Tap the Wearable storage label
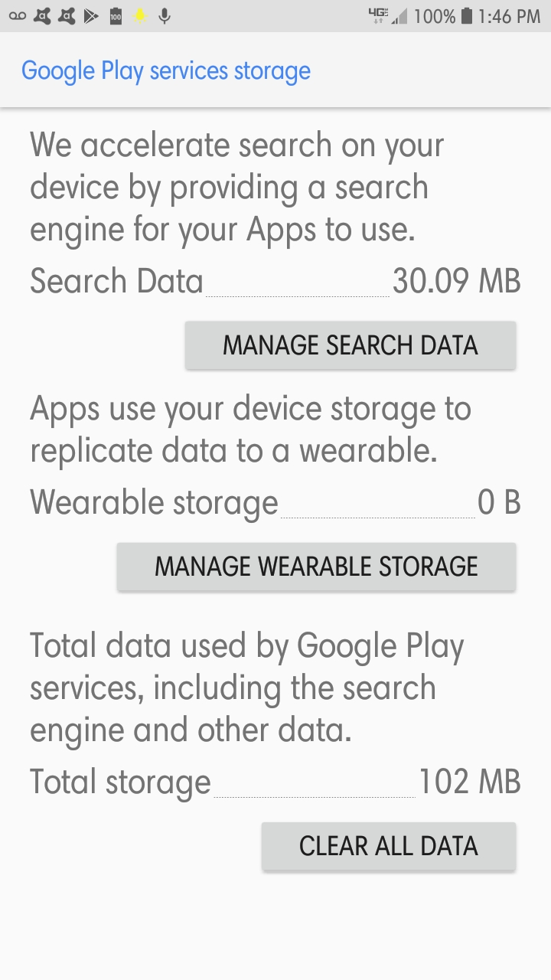The image size is (551, 980). (x=154, y=504)
